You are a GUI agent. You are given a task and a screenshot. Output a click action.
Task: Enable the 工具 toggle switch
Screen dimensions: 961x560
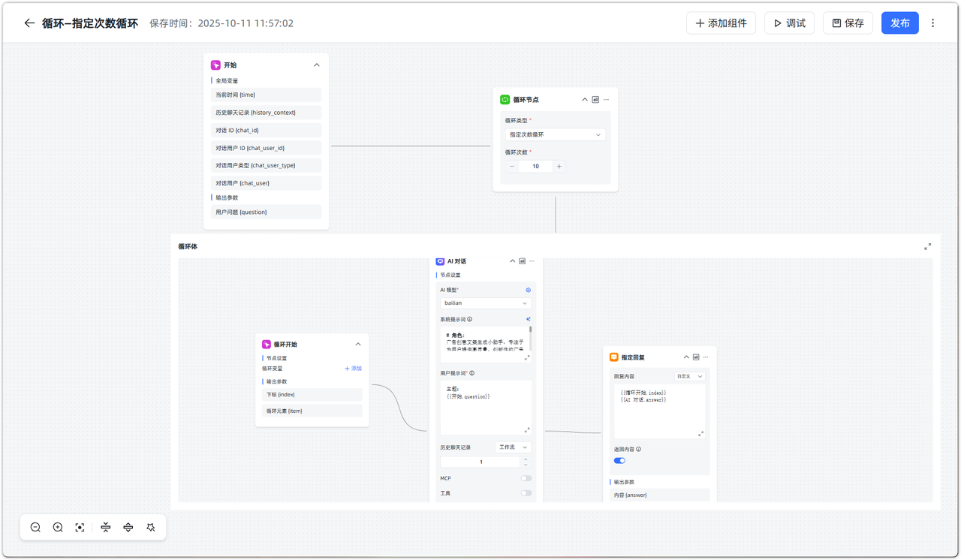[x=526, y=493]
